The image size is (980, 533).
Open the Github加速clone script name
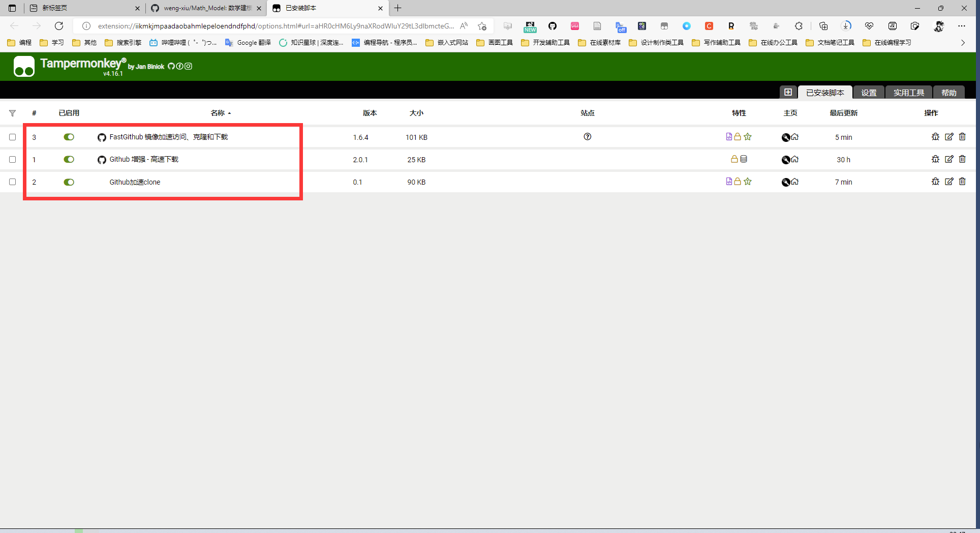tap(135, 182)
